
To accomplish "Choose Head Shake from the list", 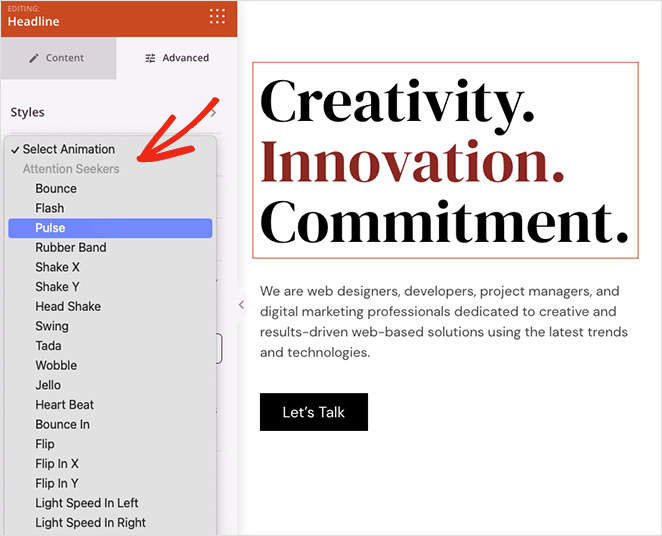I will click(110, 306).
